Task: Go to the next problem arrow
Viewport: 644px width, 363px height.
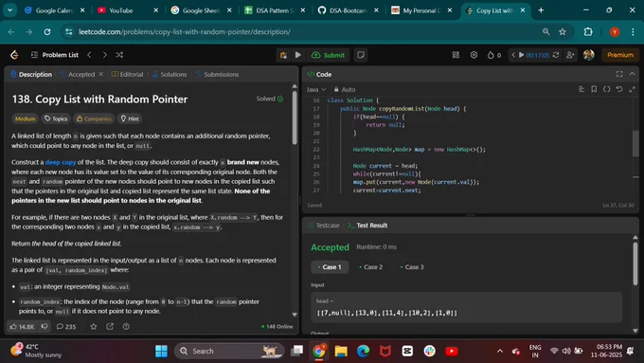Action: tap(104, 55)
